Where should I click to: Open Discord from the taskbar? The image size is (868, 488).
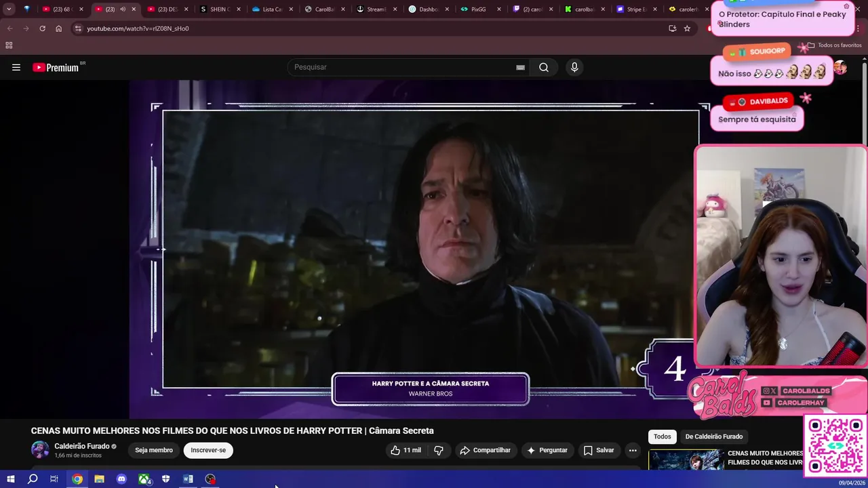121,479
